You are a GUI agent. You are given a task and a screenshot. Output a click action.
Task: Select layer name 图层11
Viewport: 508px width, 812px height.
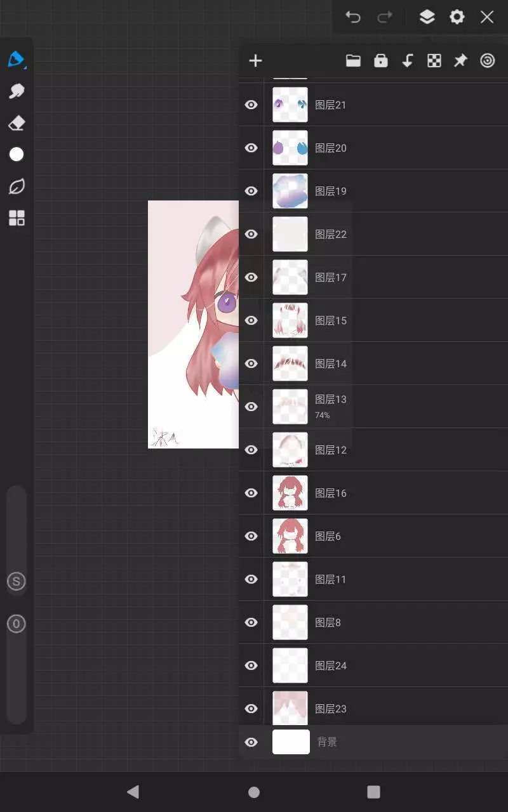(331, 579)
